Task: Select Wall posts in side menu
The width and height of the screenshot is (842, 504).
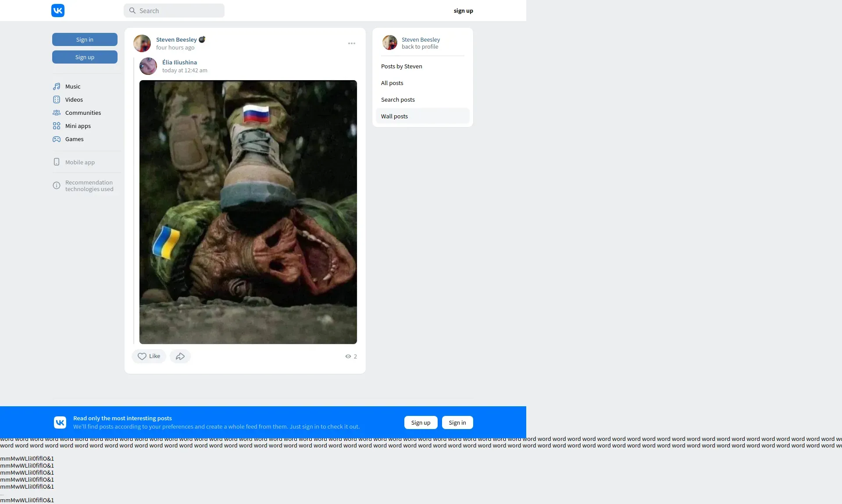Action: (394, 116)
